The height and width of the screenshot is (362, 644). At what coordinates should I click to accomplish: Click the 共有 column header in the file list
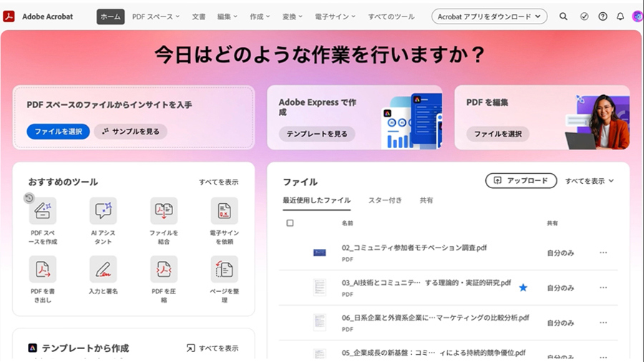[x=552, y=223]
